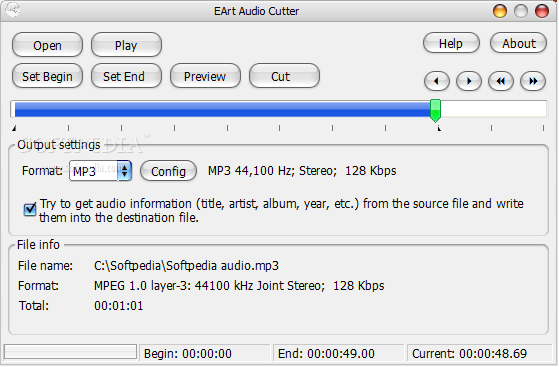Click the fast rewind double-arrow button
The width and height of the screenshot is (559, 367).
pos(501,81)
